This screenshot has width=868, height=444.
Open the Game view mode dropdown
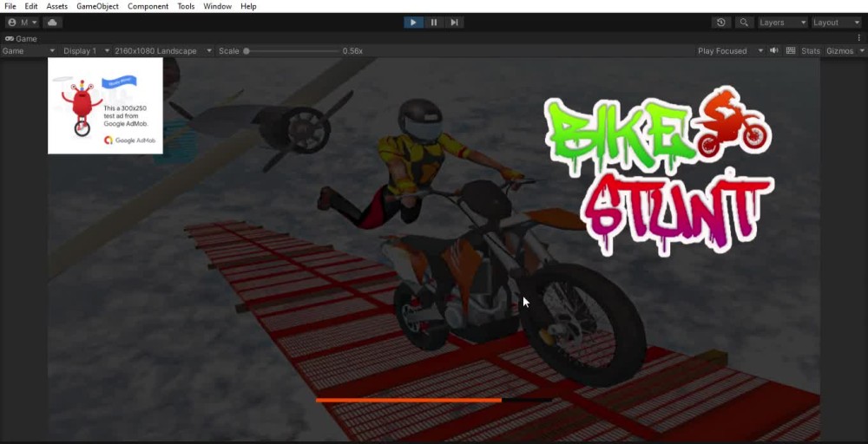[29, 51]
